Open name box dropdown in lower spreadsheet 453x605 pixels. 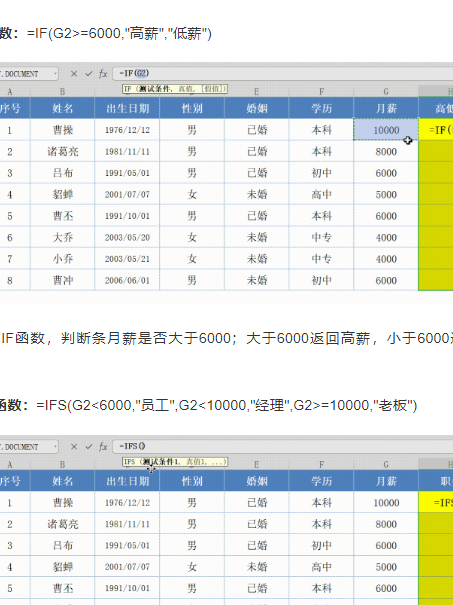click(56, 446)
